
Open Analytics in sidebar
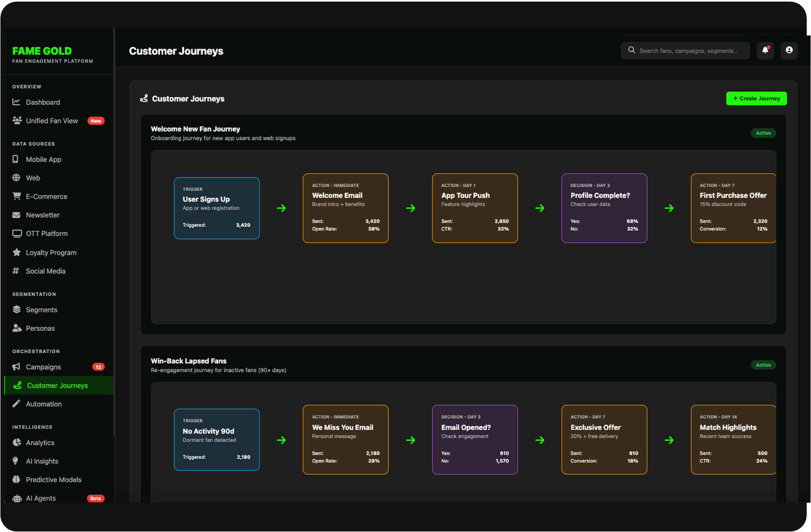tap(59, 442)
